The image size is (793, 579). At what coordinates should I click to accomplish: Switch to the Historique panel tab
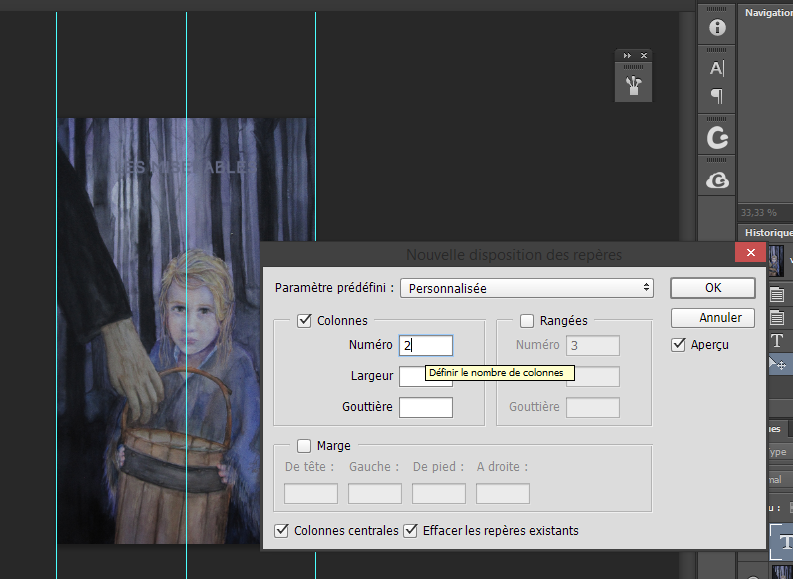[769, 233]
